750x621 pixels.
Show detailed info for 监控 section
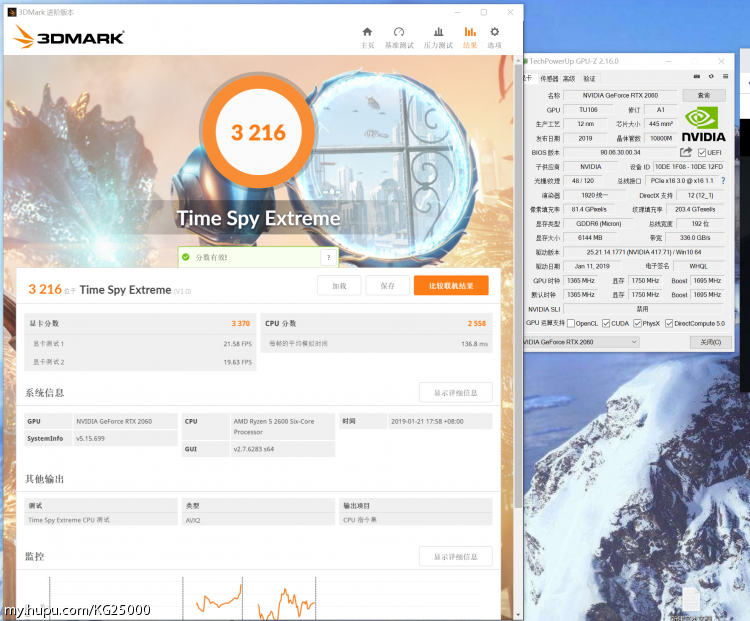455,557
